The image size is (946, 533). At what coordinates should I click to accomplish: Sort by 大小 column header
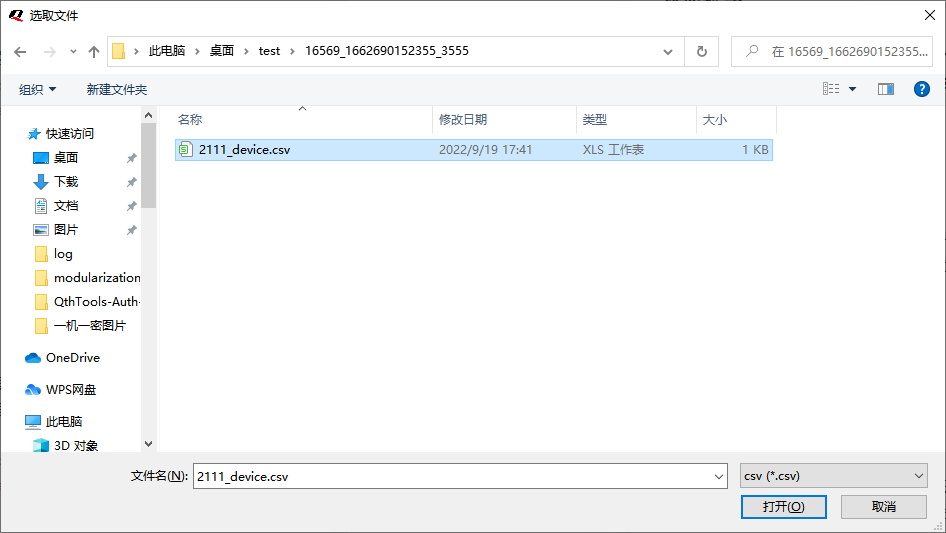coord(737,120)
